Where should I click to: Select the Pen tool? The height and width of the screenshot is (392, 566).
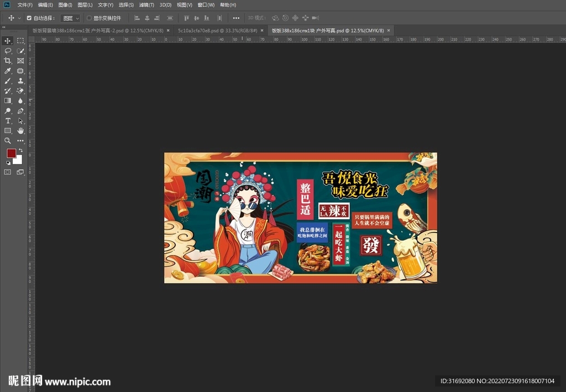20,110
